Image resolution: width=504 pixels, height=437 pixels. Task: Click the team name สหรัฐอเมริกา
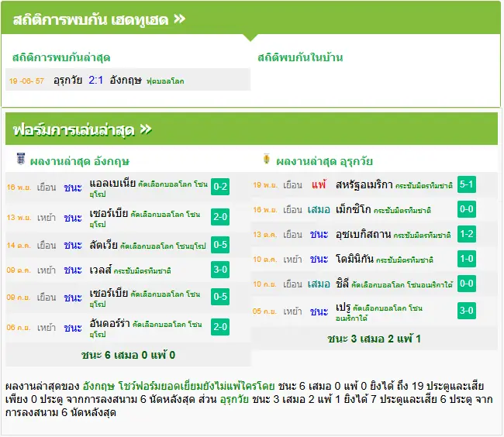coord(364,184)
